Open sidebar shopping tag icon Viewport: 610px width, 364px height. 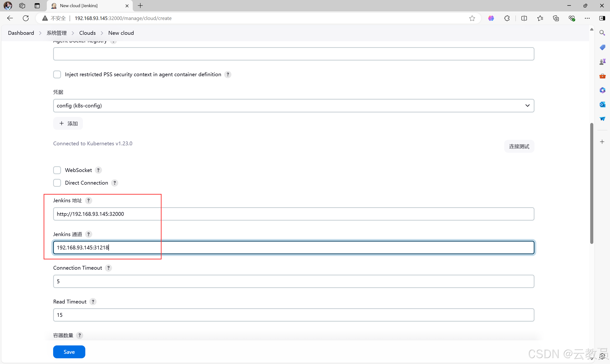602,47
